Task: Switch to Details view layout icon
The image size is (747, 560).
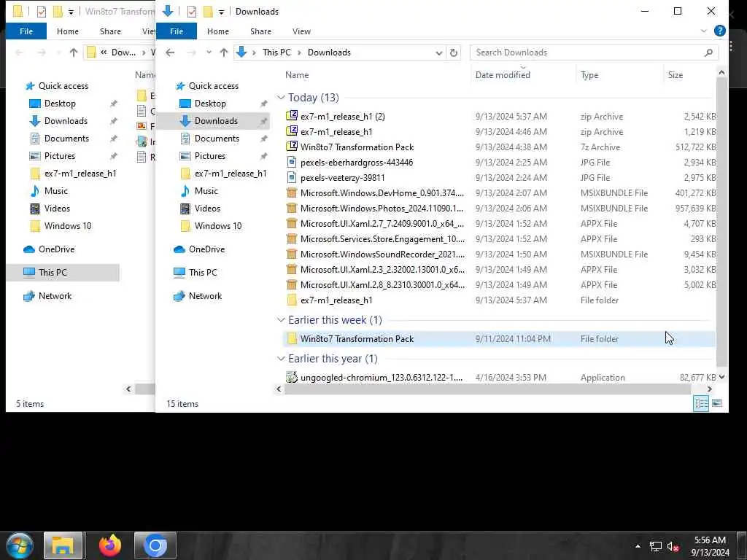Action: 701,403
